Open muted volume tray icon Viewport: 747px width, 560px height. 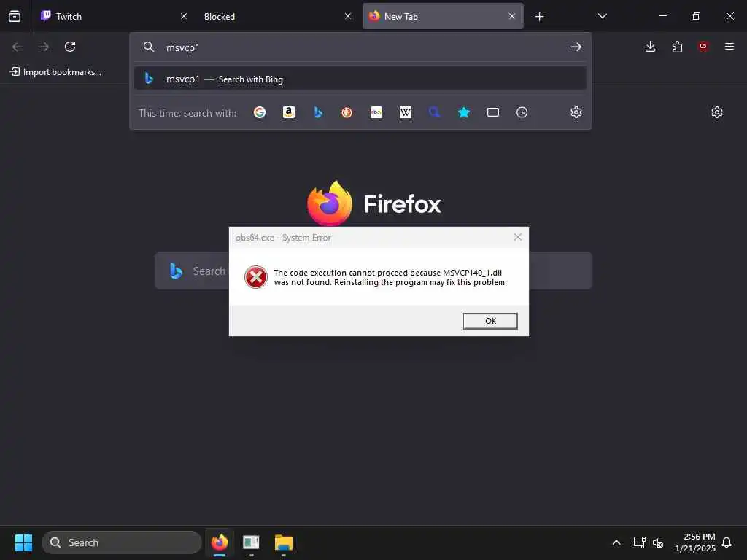[x=658, y=542]
